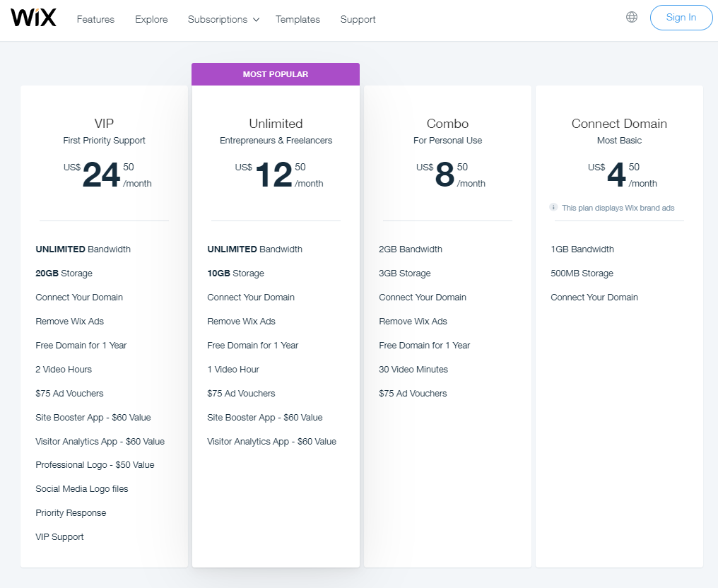Click 'This plan displays Wix brand ads' note

pyautogui.click(x=618, y=208)
